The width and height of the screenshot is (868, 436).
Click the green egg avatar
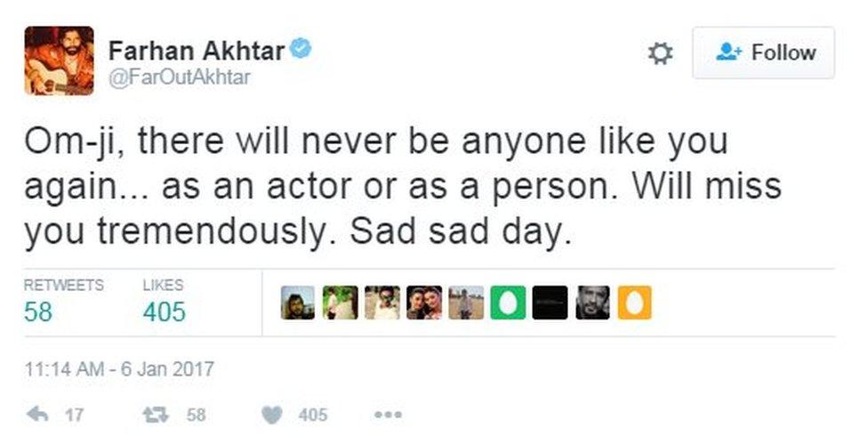tap(508, 303)
